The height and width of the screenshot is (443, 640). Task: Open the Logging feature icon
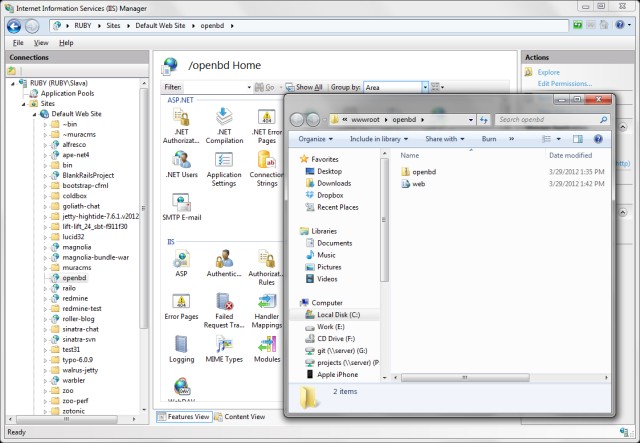pos(182,350)
